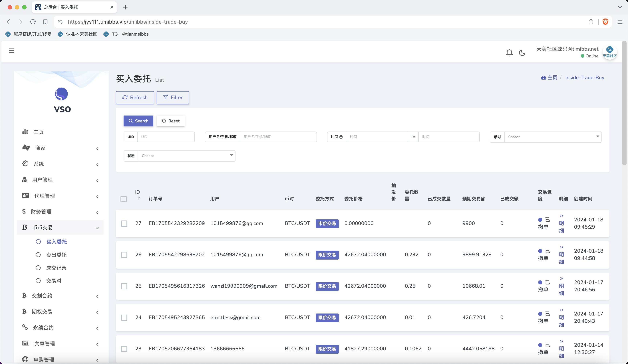The image size is (628, 364).
Task: Click the browser bookmark icon
Action: coord(45,22)
